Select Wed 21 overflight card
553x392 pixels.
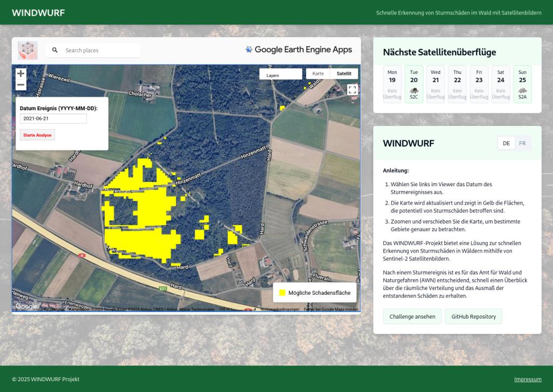(x=436, y=84)
